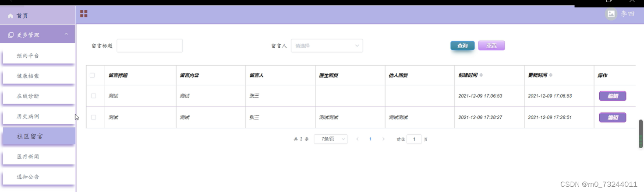Click 医生回复 cell 测试测试
Screen dimensions: 644x192
point(329,117)
